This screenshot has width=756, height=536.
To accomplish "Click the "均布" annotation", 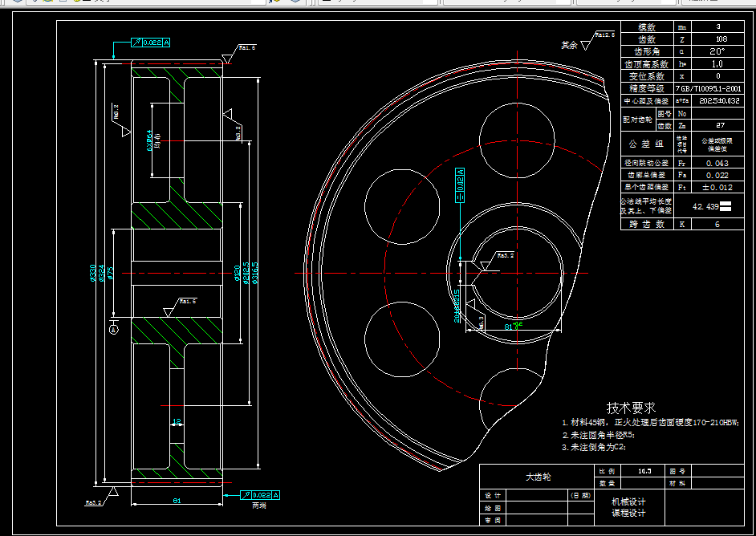I will 157,140.
